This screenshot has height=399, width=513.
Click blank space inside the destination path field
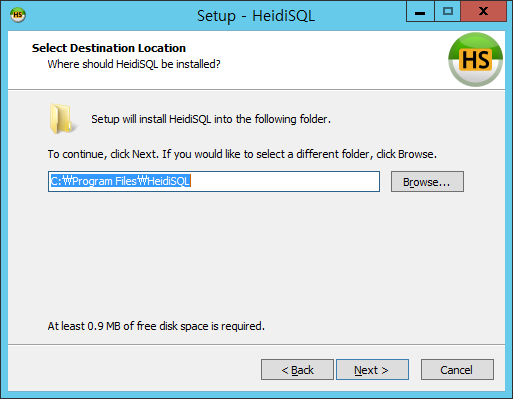(285, 182)
